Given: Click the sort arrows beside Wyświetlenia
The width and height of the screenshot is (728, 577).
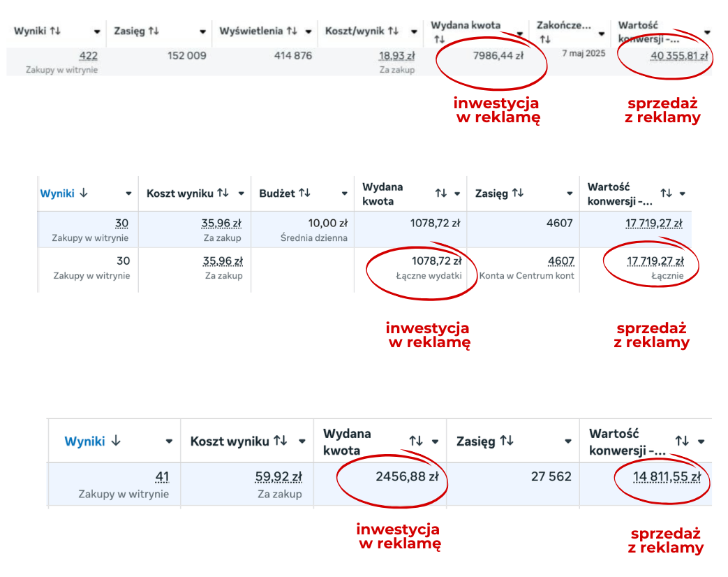Looking at the screenshot, I should pyautogui.click(x=292, y=31).
